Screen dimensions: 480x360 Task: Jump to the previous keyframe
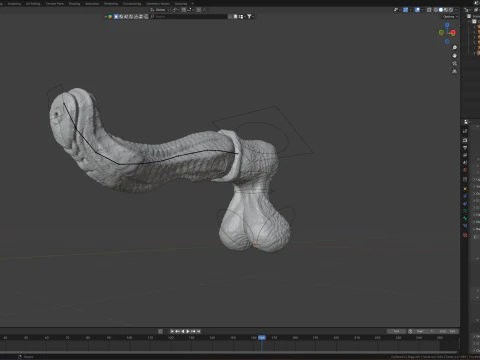coord(177,331)
